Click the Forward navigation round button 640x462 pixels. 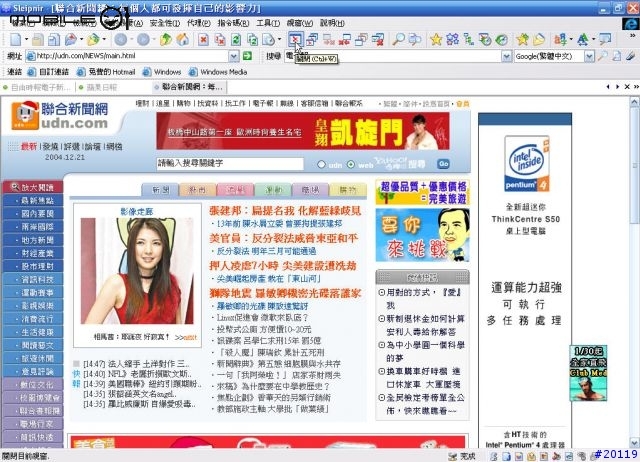[143, 40]
